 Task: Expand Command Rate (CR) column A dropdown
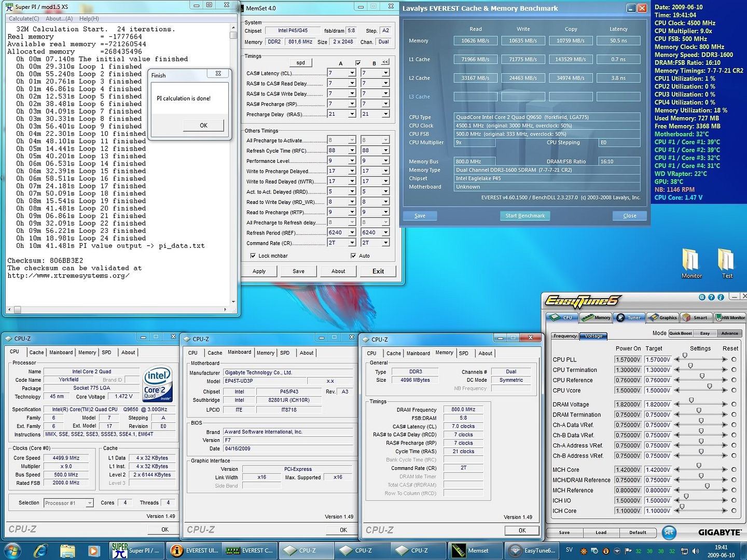[352, 243]
